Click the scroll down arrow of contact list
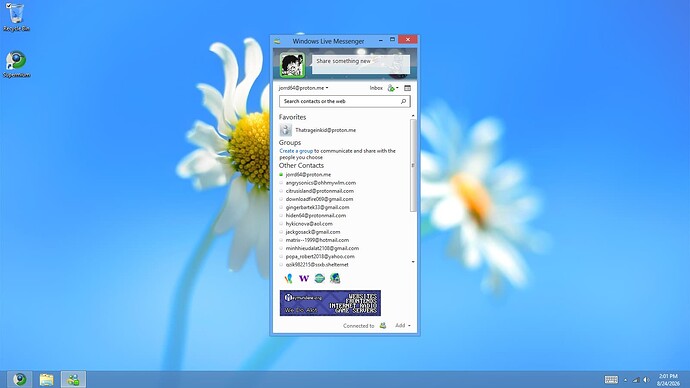690x388 pixels. coord(413,262)
